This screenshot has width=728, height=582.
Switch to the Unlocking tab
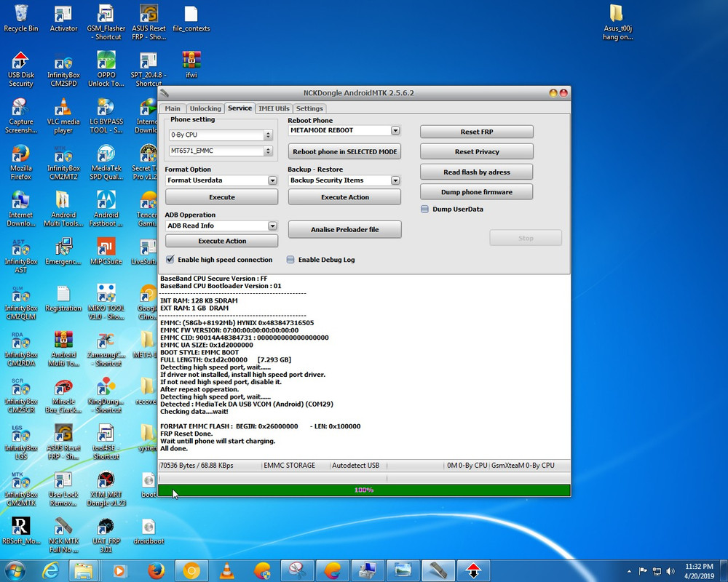(x=205, y=108)
